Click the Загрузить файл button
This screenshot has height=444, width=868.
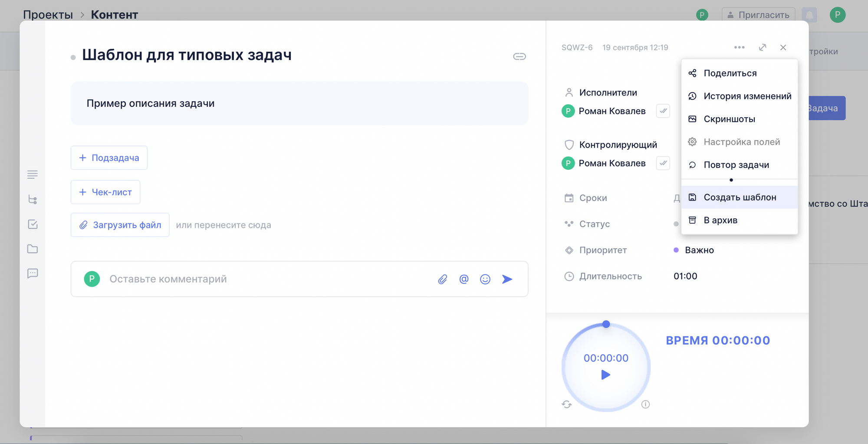(x=120, y=225)
